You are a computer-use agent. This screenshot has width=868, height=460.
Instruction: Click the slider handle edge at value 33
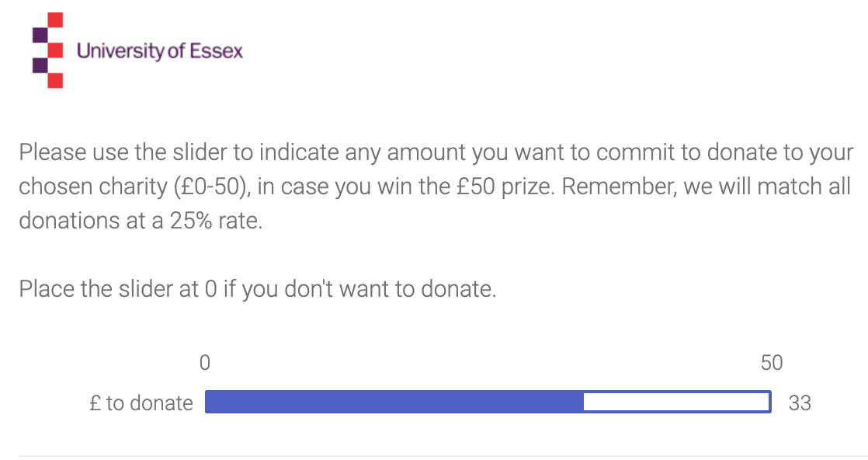(584, 402)
